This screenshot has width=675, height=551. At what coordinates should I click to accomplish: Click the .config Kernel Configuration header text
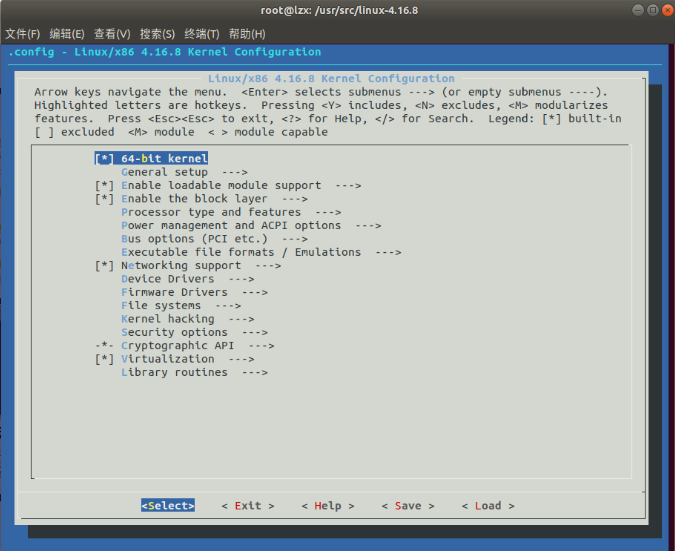point(164,52)
